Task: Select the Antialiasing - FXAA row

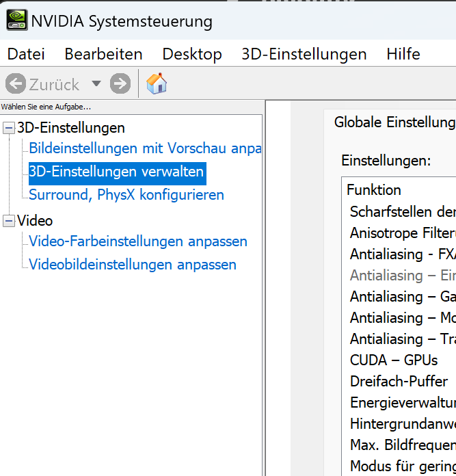Action: pyautogui.click(x=402, y=254)
